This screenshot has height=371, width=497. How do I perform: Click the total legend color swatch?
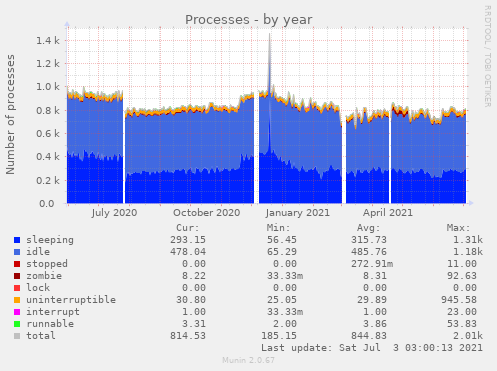(x=17, y=336)
